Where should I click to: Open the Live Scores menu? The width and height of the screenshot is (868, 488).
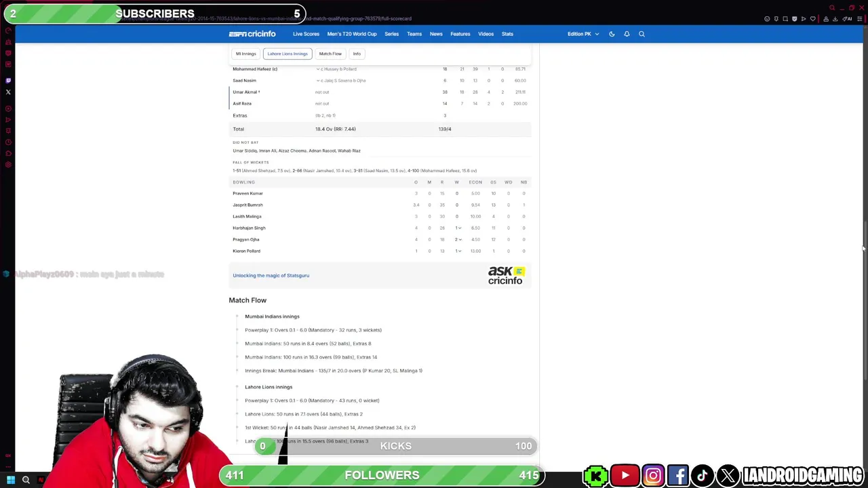click(x=306, y=34)
